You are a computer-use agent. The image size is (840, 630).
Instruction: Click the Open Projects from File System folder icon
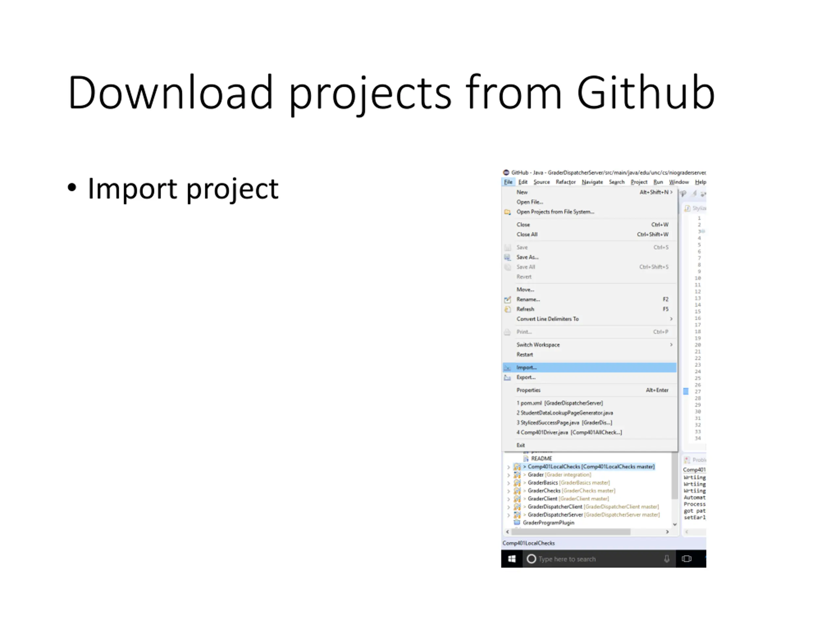click(x=507, y=212)
